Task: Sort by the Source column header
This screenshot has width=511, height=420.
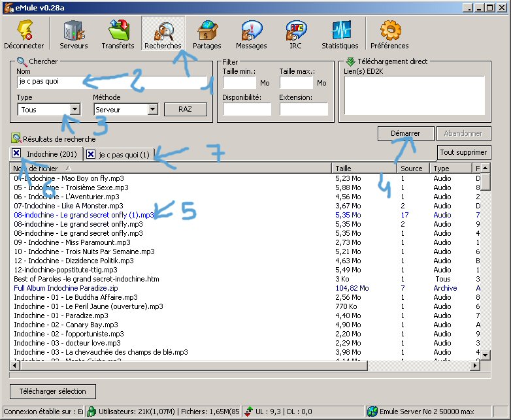Action: (x=413, y=168)
